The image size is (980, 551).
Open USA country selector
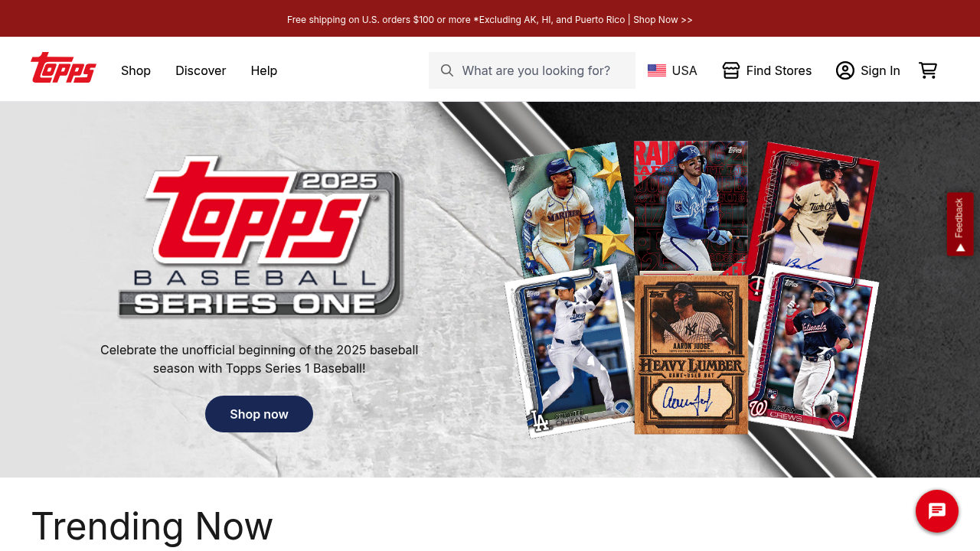672,70
